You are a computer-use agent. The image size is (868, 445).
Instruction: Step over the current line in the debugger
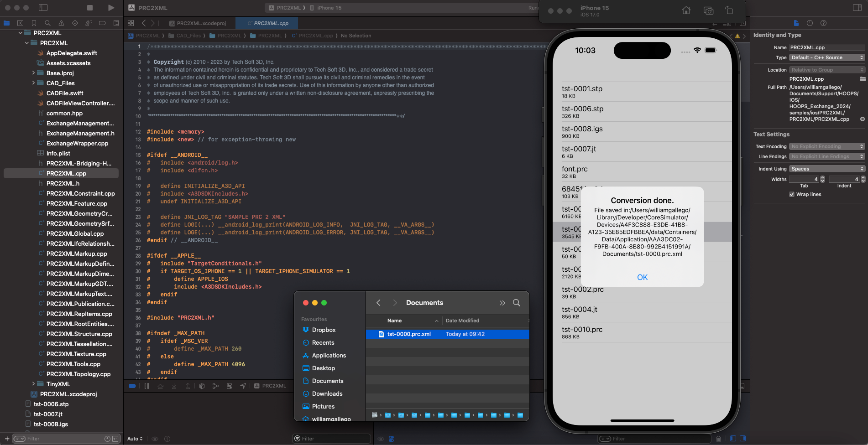(160, 386)
